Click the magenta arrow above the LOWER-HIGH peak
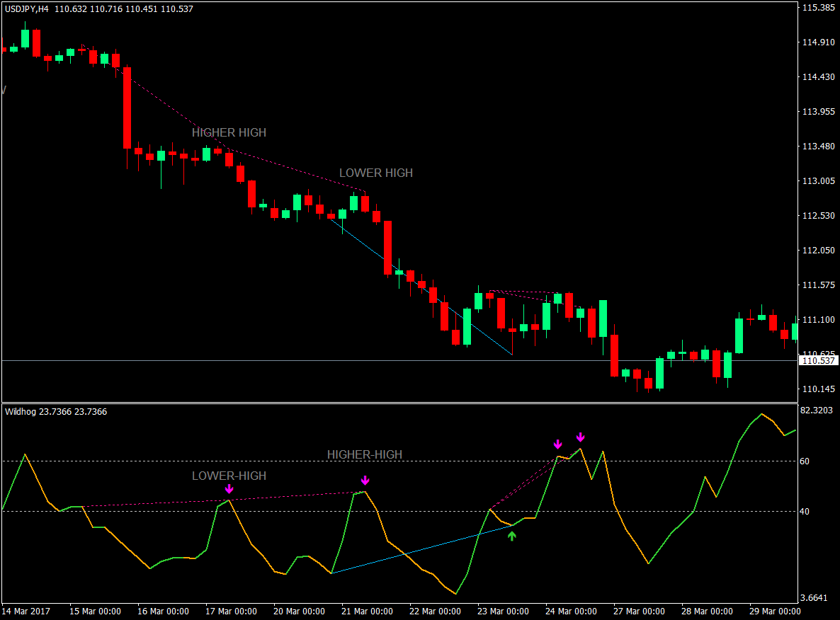The width and height of the screenshot is (840, 620). pyautogui.click(x=229, y=488)
